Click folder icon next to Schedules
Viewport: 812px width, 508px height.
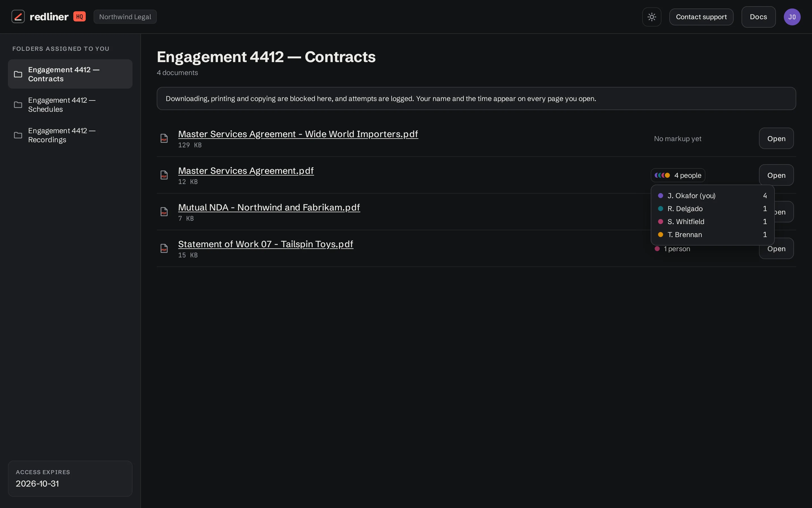(x=18, y=105)
